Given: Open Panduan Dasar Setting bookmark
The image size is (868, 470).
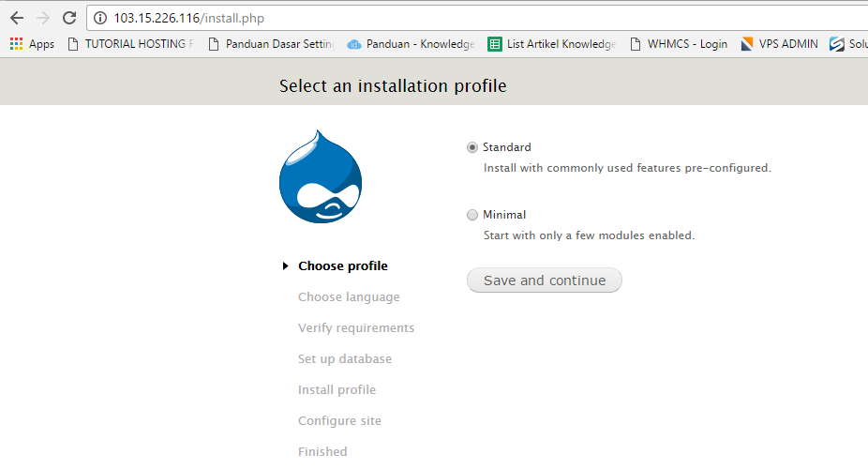Looking at the screenshot, I should coord(271,44).
